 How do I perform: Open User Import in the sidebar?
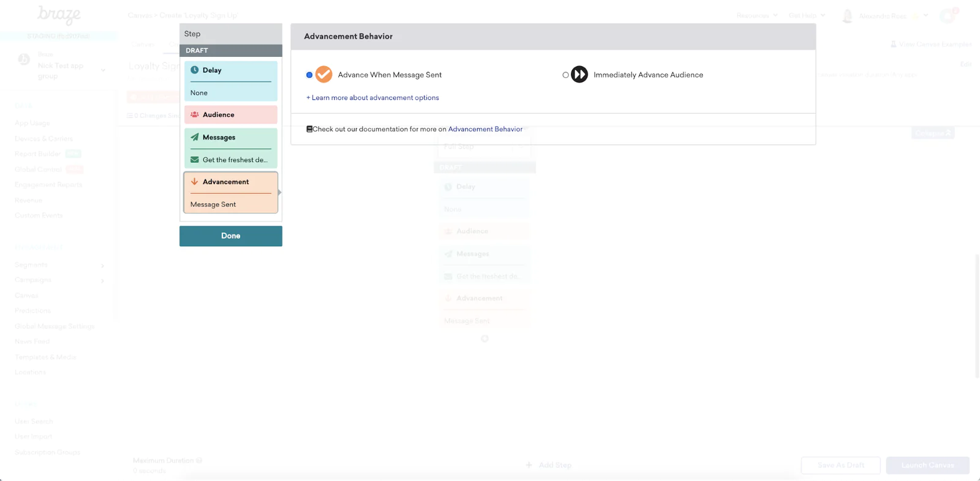34,436
